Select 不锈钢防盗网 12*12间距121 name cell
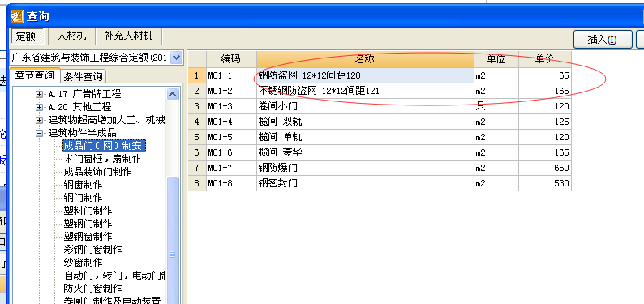644x304 pixels. 365,91
